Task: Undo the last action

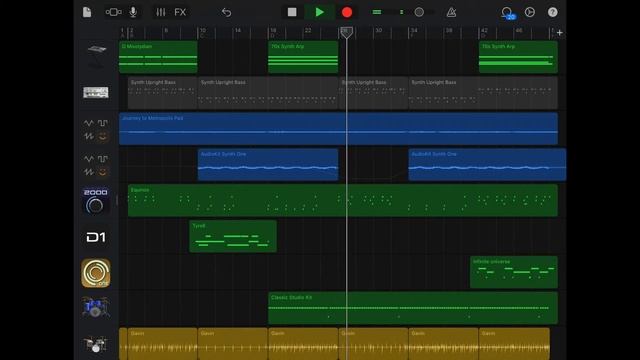Action: 227,12
